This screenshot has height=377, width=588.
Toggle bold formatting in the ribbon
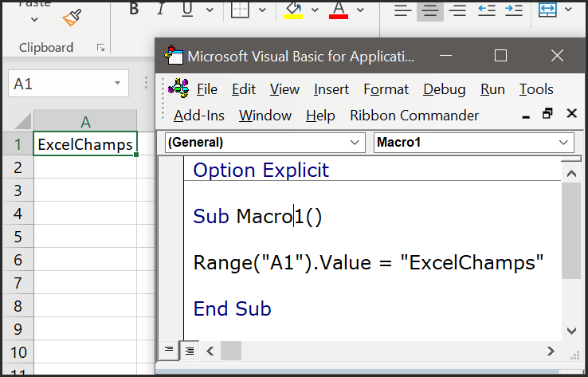tap(133, 9)
